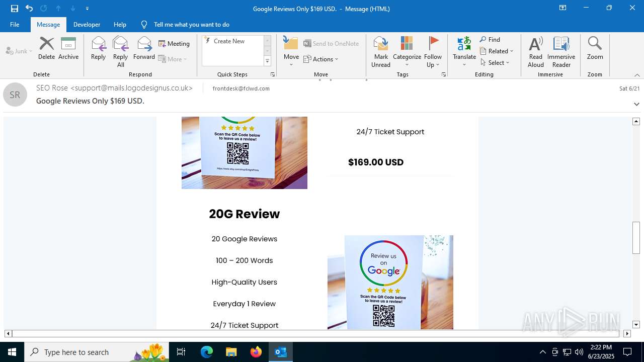Image resolution: width=644 pixels, height=362 pixels.
Task: Expand the Quick Steps gallery
Action: point(267,61)
